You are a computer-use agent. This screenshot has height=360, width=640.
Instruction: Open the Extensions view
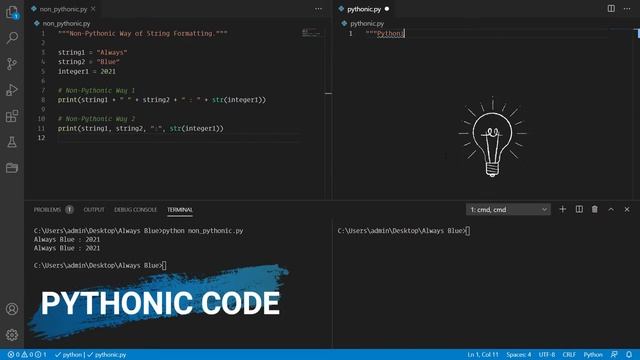(x=12, y=116)
